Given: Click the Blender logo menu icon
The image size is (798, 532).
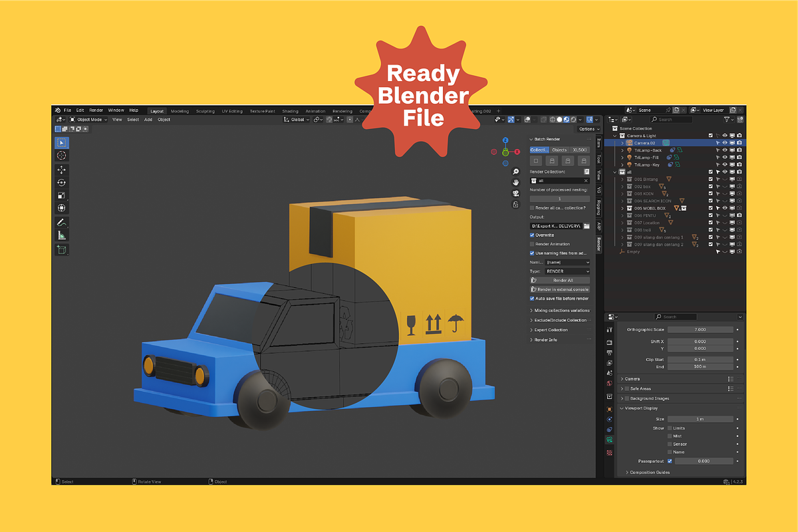Looking at the screenshot, I should [x=58, y=110].
